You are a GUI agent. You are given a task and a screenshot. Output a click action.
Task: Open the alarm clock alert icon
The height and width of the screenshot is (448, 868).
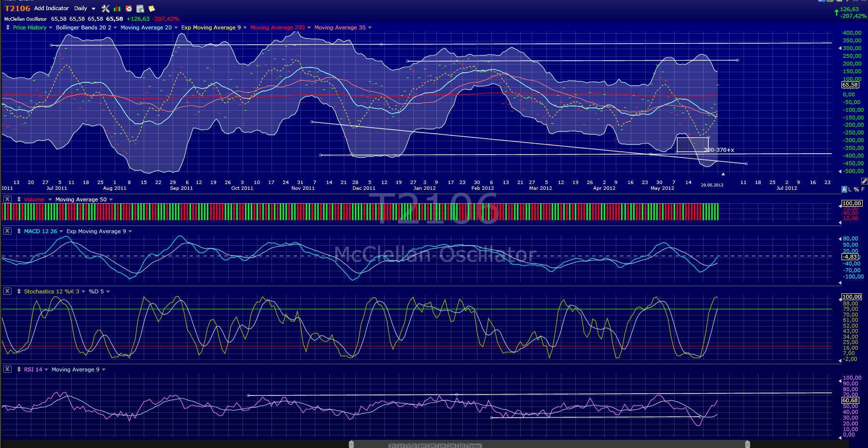coord(129,9)
